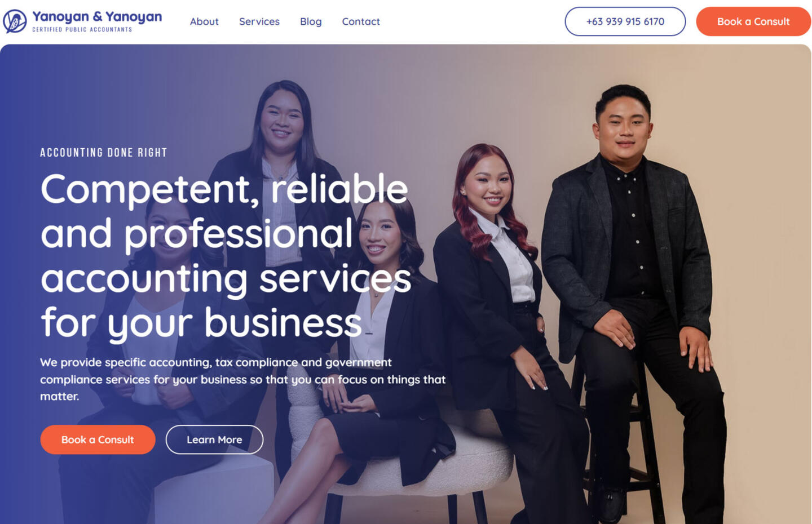The width and height of the screenshot is (812, 524).
Task: Click the Accounting Done Right tagline
Action: [104, 153]
